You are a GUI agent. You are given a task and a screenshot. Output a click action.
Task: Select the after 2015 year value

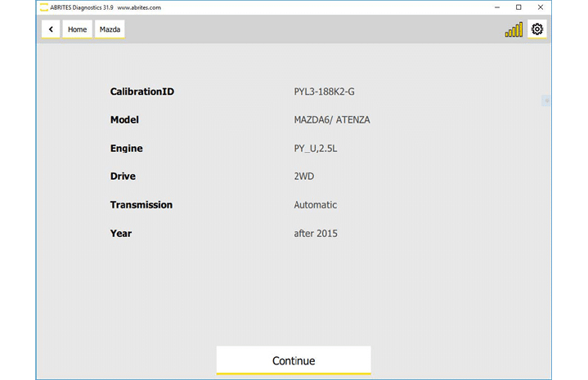[316, 234]
